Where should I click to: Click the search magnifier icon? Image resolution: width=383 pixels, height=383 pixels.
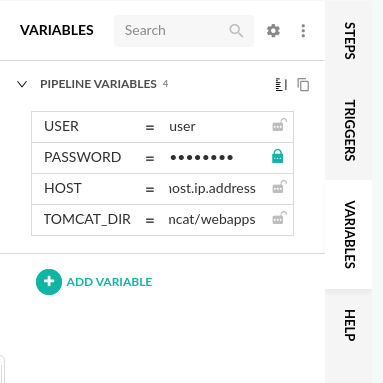pyautogui.click(x=236, y=31)
